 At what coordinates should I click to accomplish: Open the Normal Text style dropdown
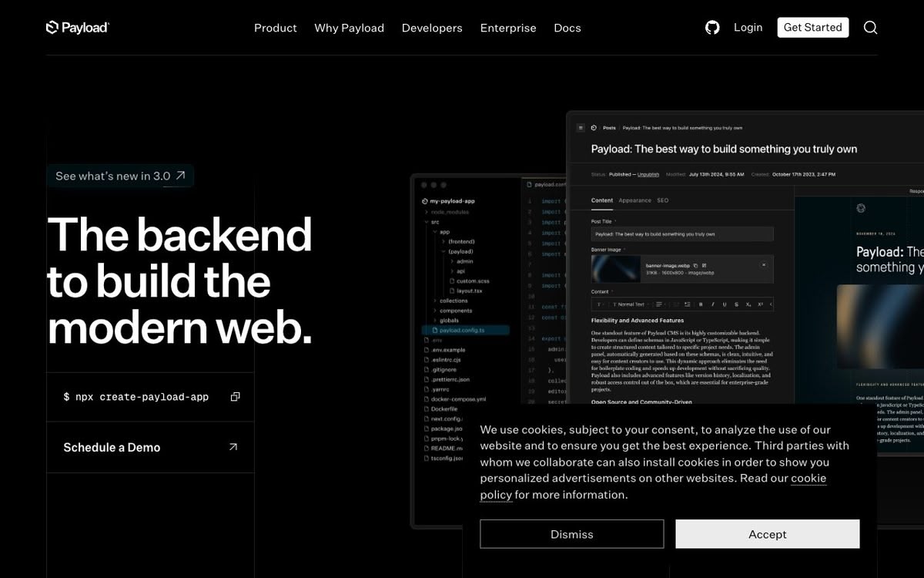pyautogui.click(x=631, y=304)
